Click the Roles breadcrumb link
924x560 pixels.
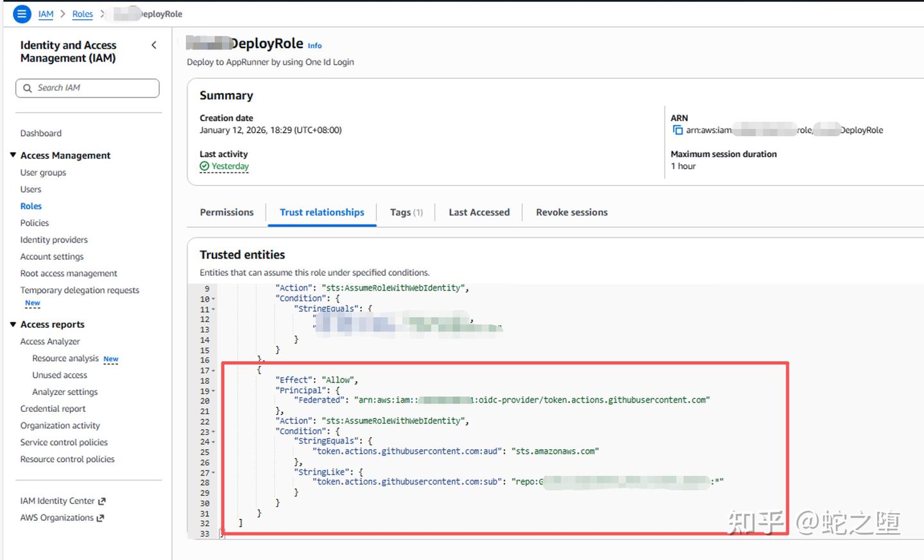click(82, 13)
